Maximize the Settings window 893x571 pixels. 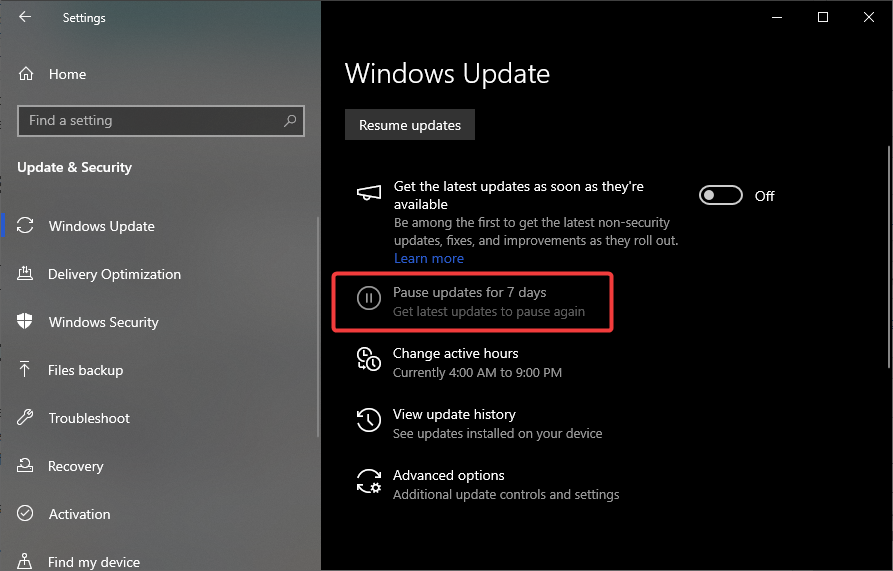point(823,17)
